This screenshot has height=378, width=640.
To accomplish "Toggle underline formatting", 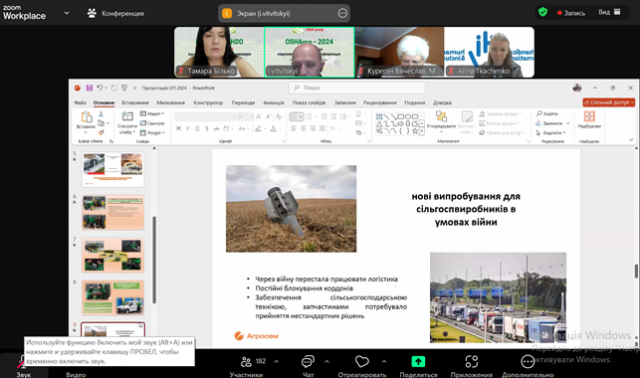I will point(197,129).
